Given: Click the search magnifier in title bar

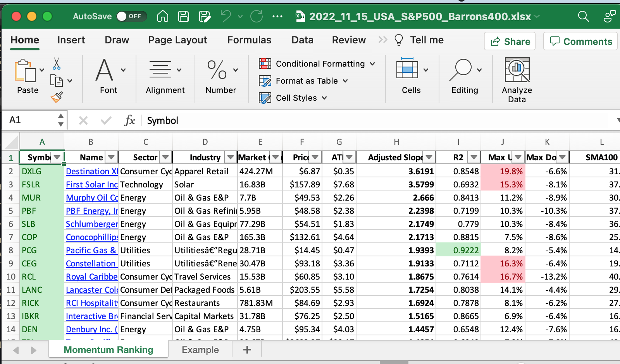Looking at the screenshot, I should [583, 16].
